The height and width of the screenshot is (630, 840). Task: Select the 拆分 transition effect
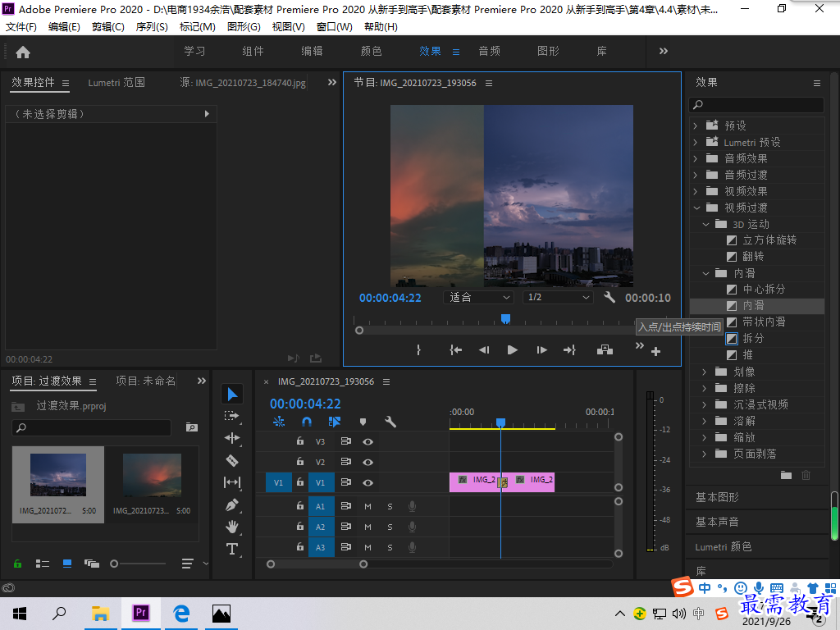point(753,339)
